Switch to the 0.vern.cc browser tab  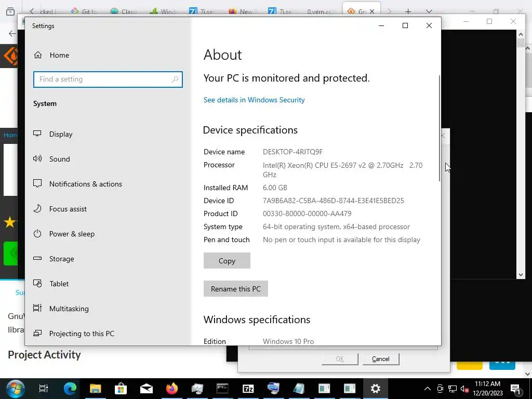click(320, 11)
